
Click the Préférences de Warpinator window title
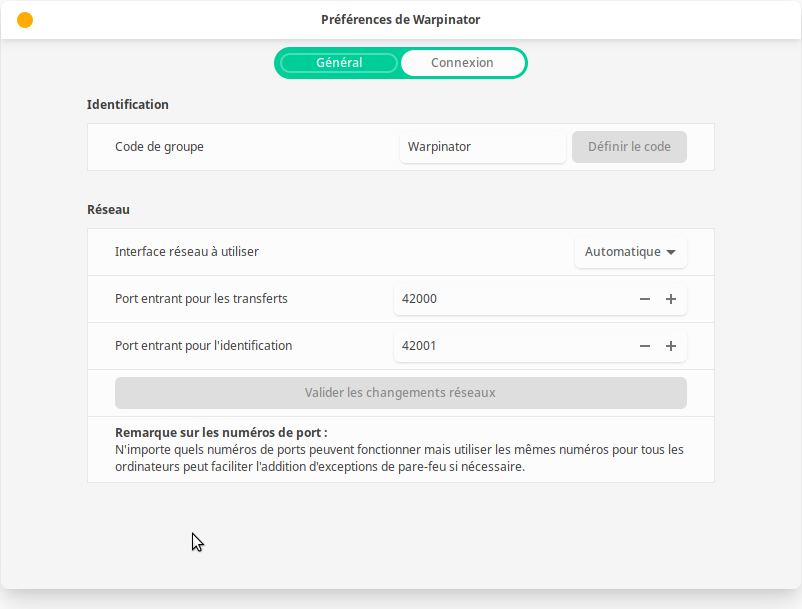(400, 20)
